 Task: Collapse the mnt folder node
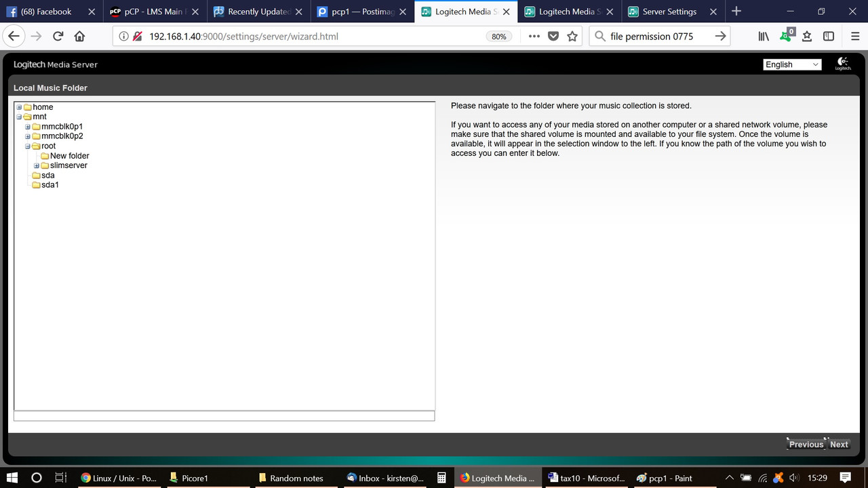(x=20, y=117)
